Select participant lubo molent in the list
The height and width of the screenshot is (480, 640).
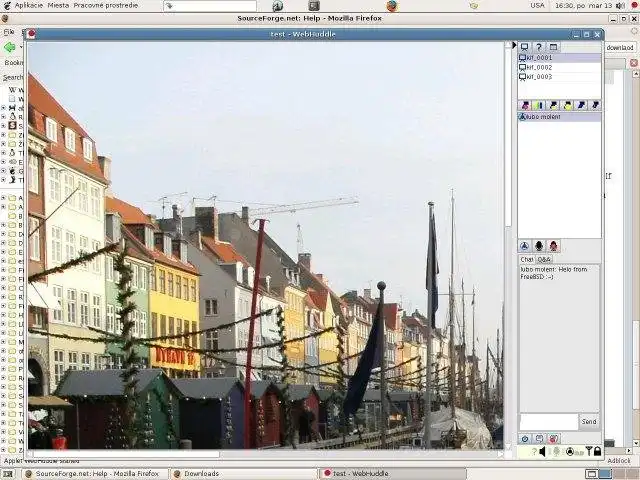tap(543, 117)
